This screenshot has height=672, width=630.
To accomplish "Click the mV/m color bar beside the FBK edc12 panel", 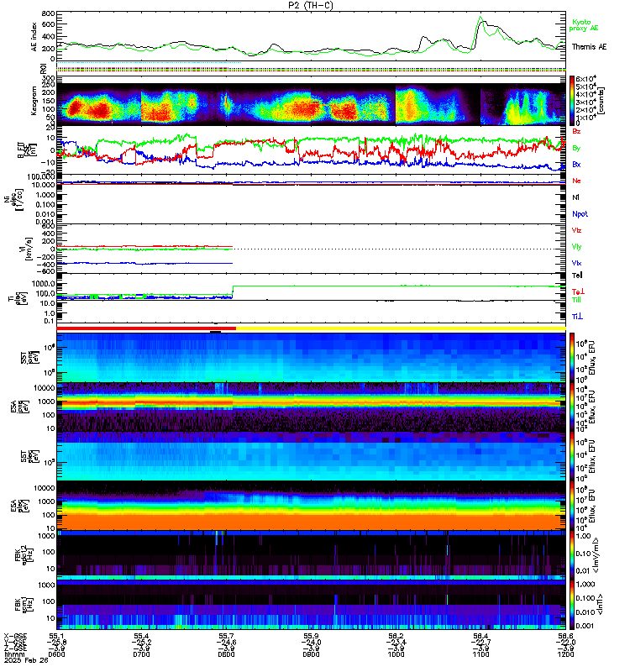I will pos(572,555).
